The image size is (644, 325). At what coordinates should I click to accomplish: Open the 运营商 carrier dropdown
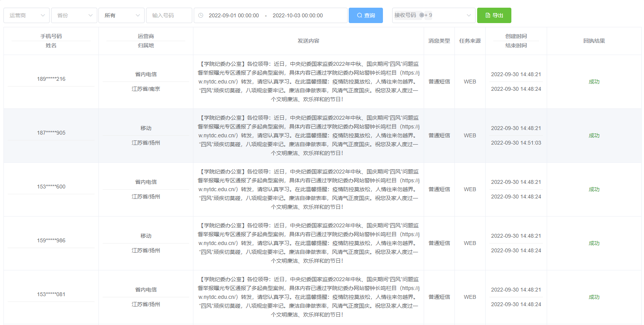pyautogui.click(x=27, y=15)
